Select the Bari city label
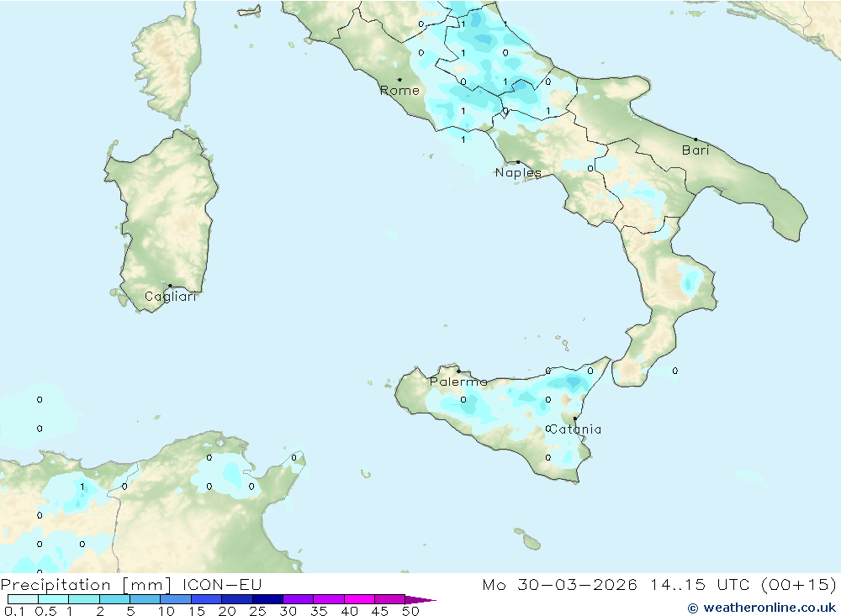 click(x=696, y=150)
